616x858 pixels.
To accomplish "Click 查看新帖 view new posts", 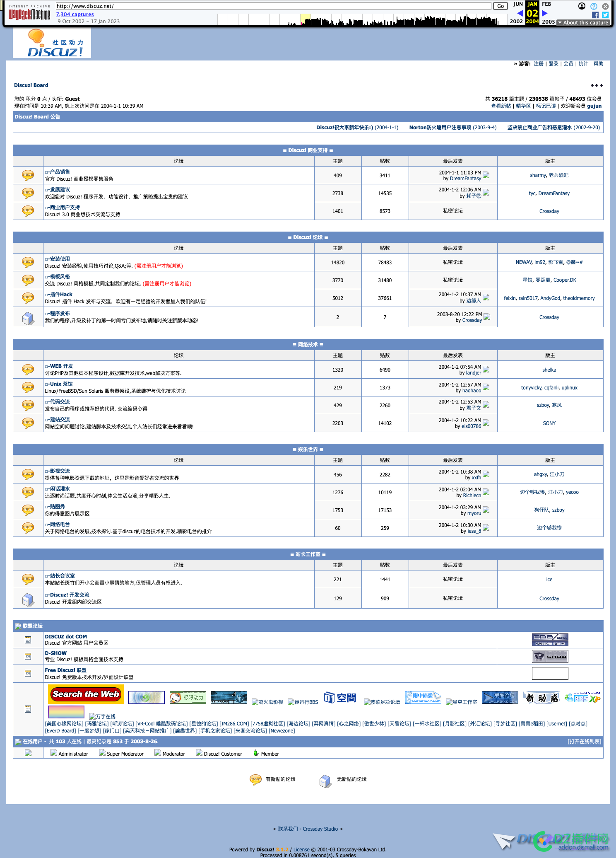I will (x=501, y=106).
